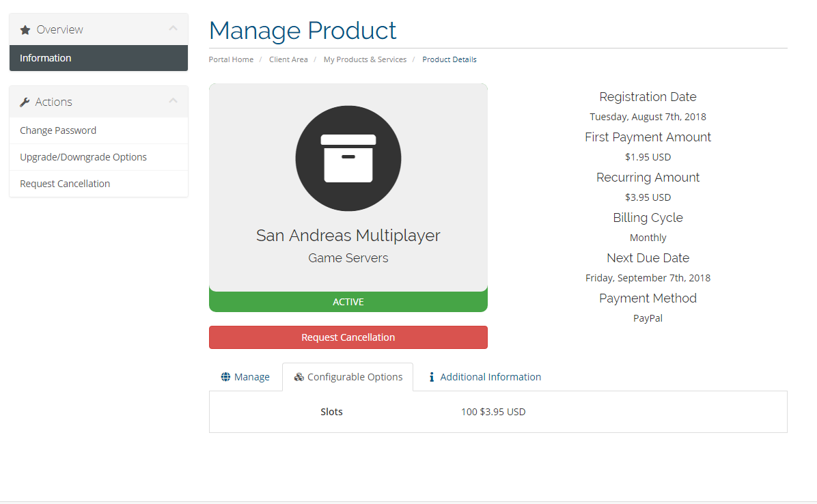817x504 pixels.
Task: Click the $3.95 USD recurring amount value
Action: (x=648, y=197)
